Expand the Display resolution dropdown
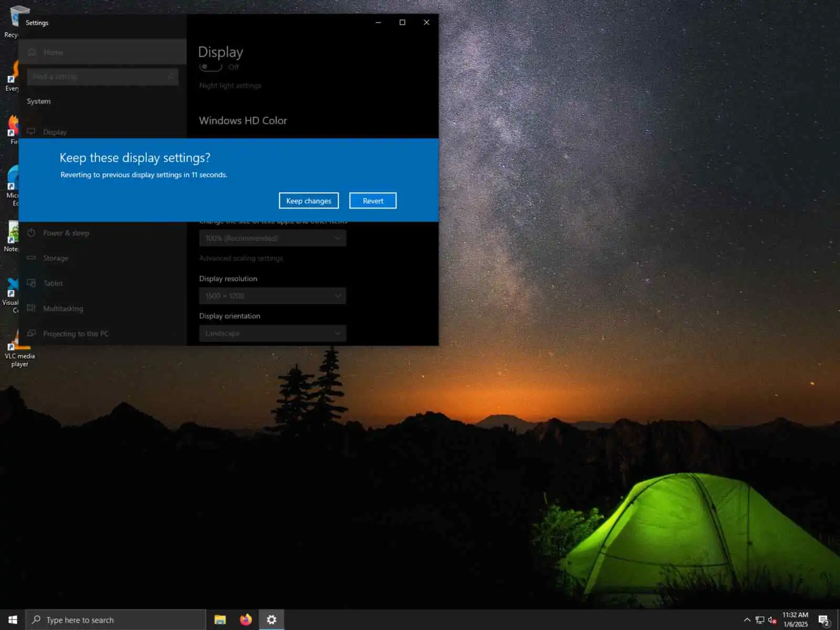 click(272, 296)
